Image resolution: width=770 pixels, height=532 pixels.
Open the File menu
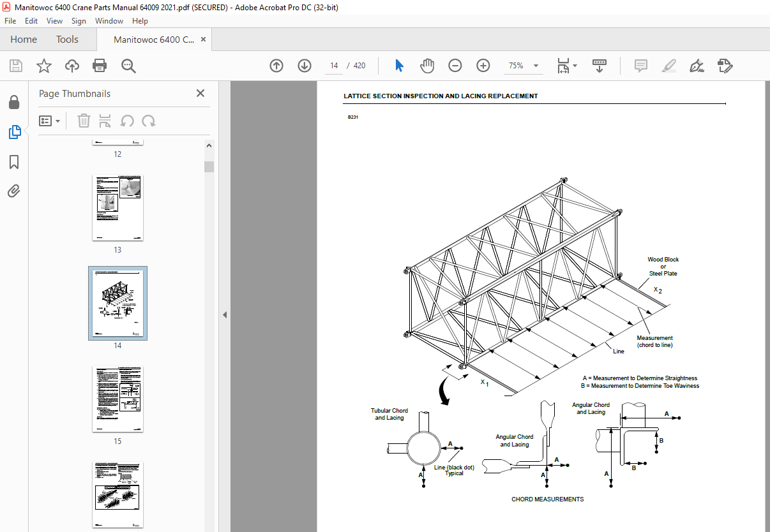click(x=11, y=21)
